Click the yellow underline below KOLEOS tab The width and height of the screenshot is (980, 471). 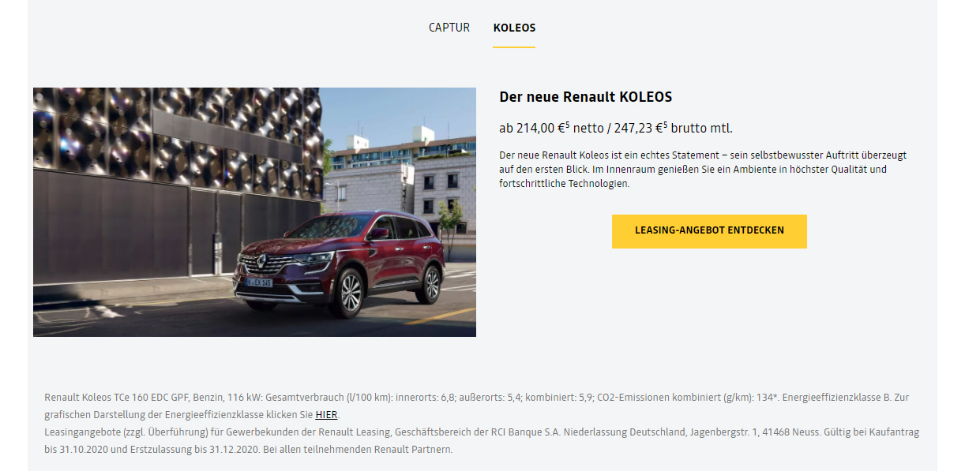click(x=514, y=47)
